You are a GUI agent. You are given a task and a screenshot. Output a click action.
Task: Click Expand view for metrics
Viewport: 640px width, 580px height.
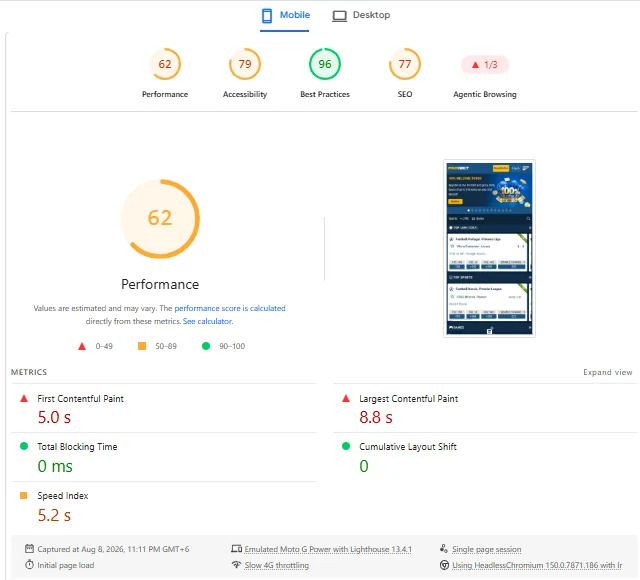click(607, 372)
